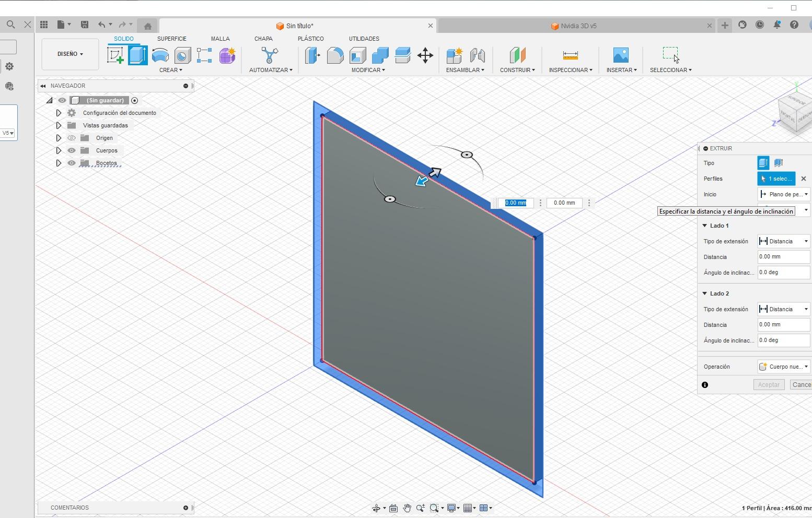The height and width of the screenshot is (518, 812).
Task: Open the UTILIDADES ribbon tab
Action: [364, 39]
